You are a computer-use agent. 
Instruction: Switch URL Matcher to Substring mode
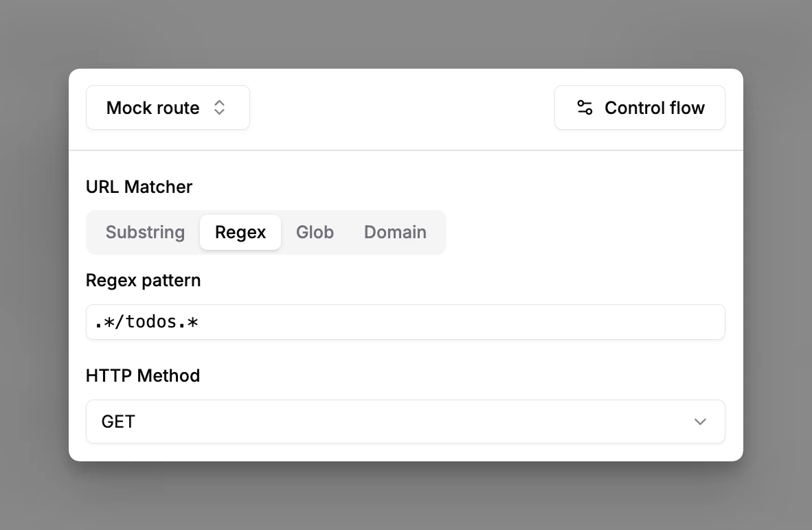(145, 232)
